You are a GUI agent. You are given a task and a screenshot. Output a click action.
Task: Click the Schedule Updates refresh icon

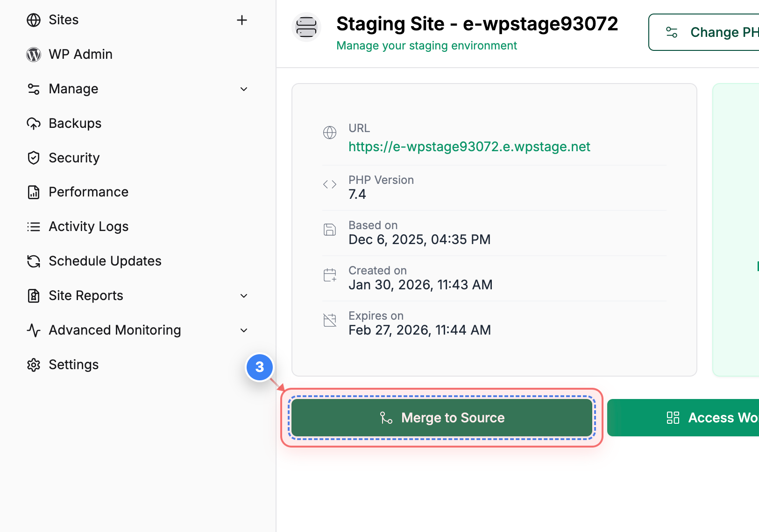click(33, 261)
